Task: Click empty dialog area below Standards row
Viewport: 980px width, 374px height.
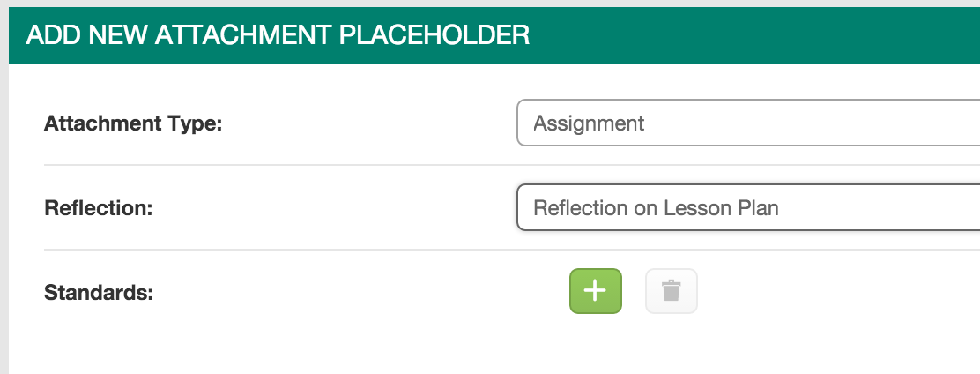Action: pyautogui.click(x=494, y=348)
